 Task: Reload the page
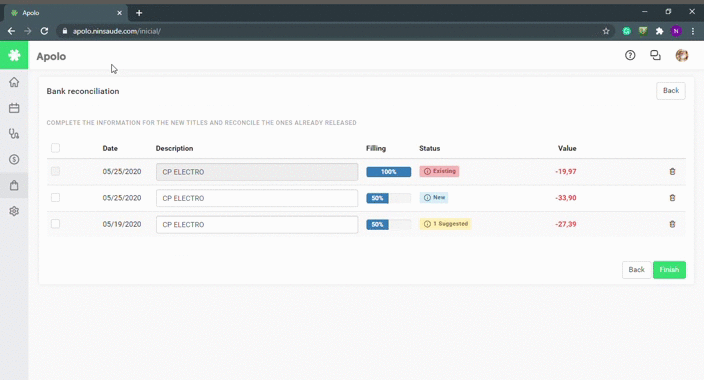44,31
